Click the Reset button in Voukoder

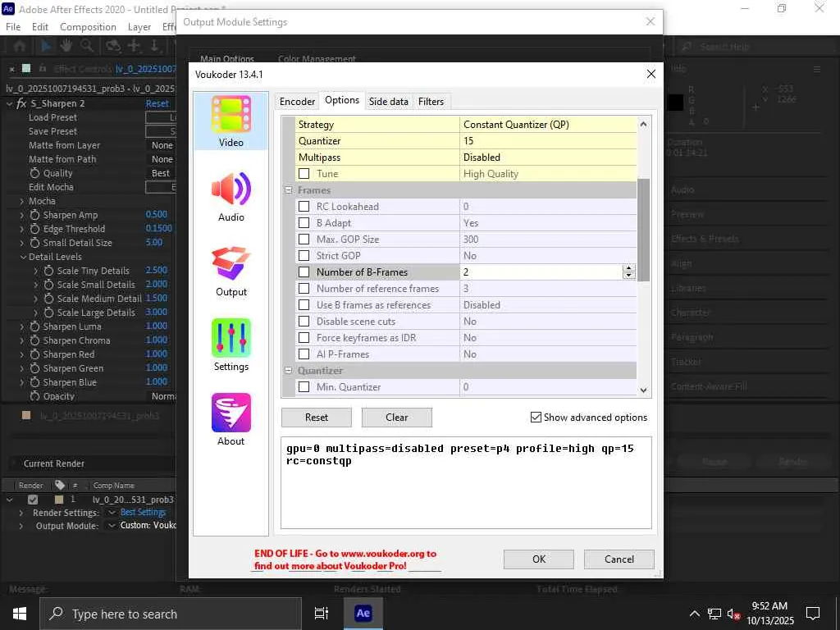pyautogui.click(x=317, y=417)
